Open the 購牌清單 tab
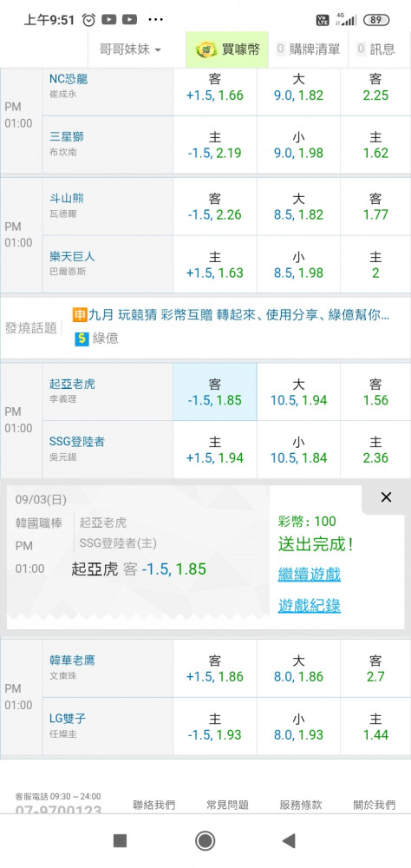 pyautogui.click(x=308, y=49)
